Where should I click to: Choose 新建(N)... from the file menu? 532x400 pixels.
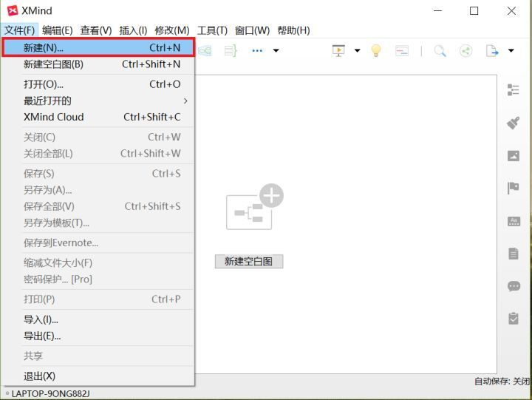click(98, 47)
